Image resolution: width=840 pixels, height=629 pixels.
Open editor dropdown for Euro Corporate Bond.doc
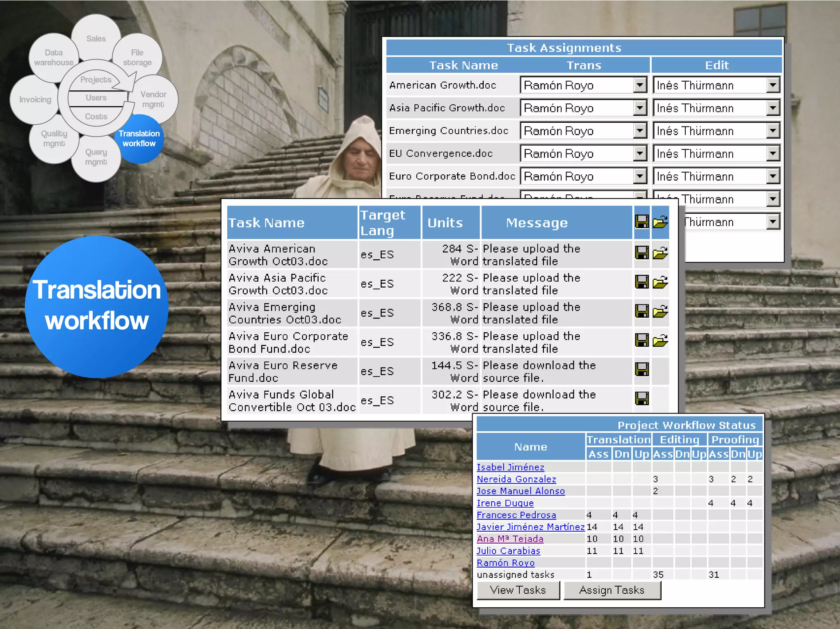tap(772, 176)
